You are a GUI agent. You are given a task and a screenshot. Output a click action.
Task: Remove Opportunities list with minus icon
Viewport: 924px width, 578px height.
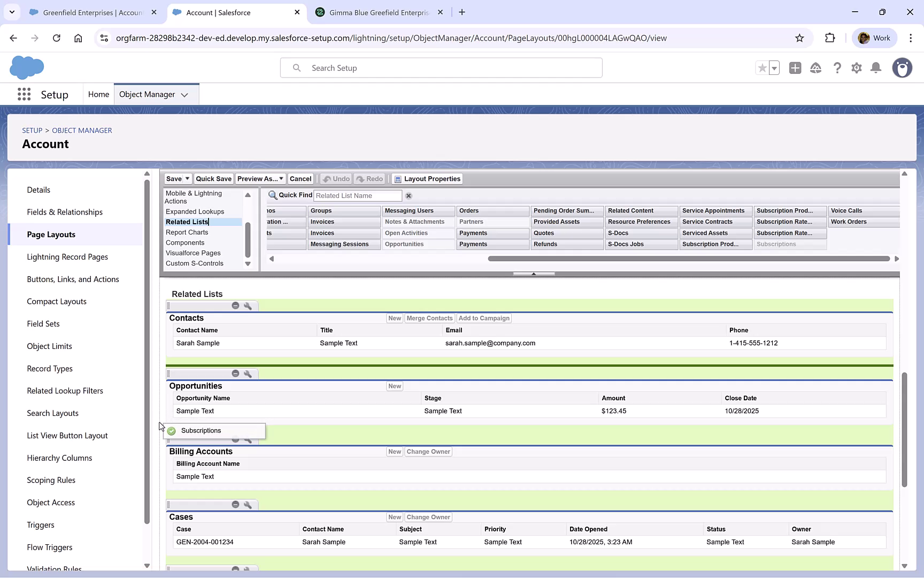point(235,373)
